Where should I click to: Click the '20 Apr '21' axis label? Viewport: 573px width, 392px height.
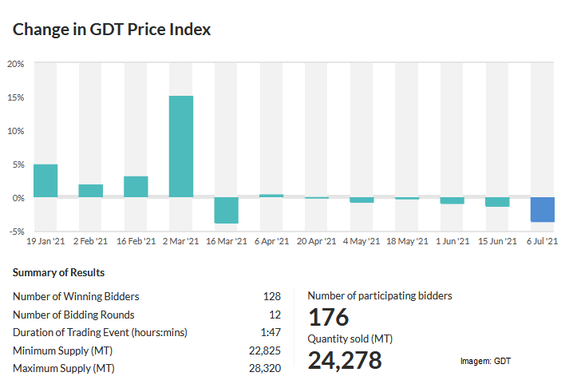coord(316,241)
